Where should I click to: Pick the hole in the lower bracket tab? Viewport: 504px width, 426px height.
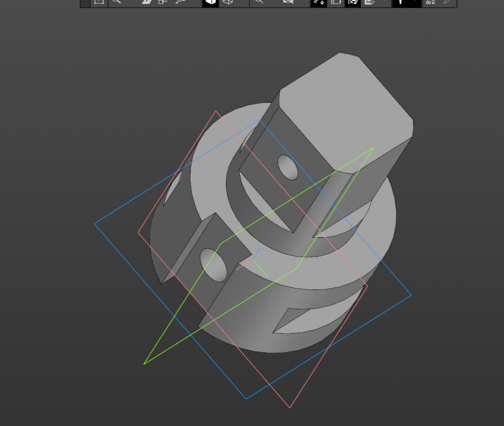[213, 265]
